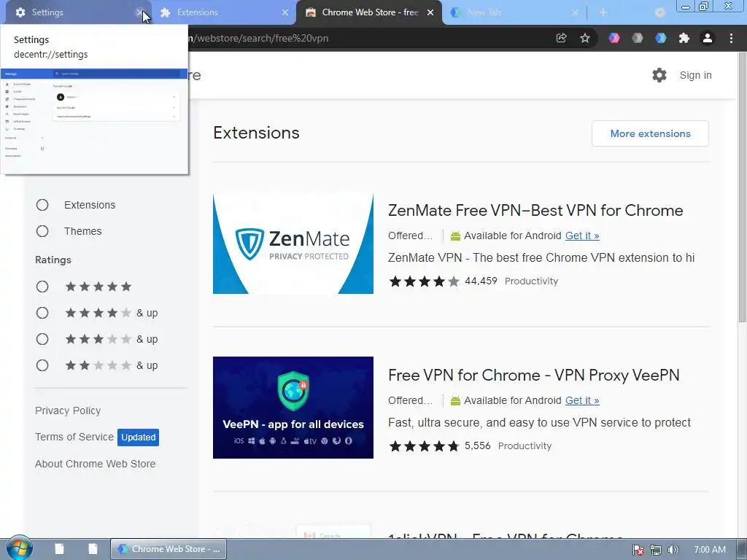The width and height of the screenshot is (747, 560).
Task: Select the four stars & up filter
Action: pyautogui.click(x=42, y=312)
